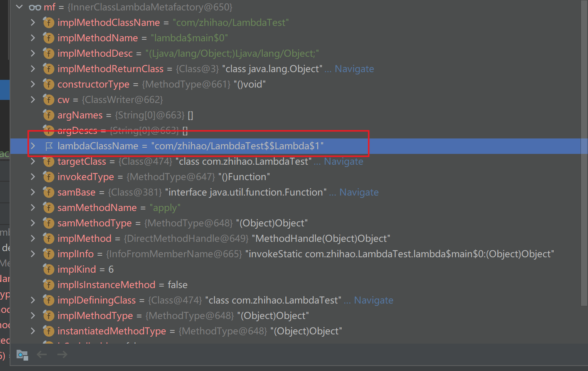Click the bottom-left view settings icon
Screen dimensions: 588x371
[x=22, y=355]
